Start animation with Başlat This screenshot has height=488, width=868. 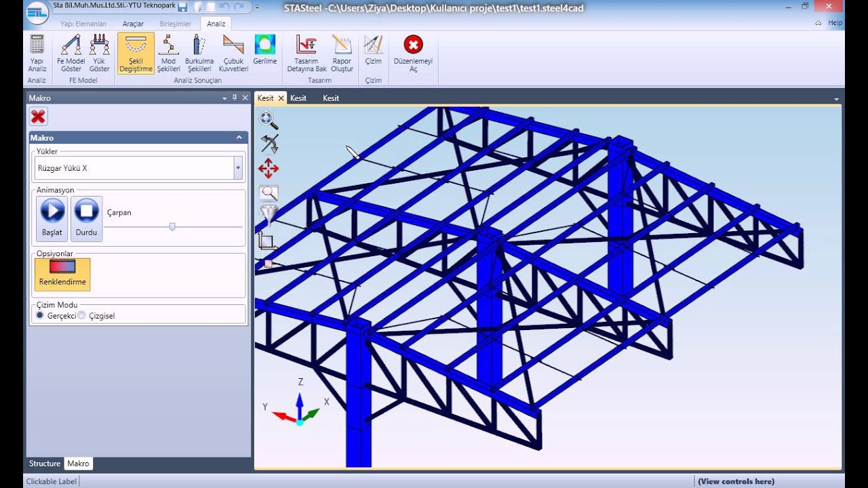52,218
